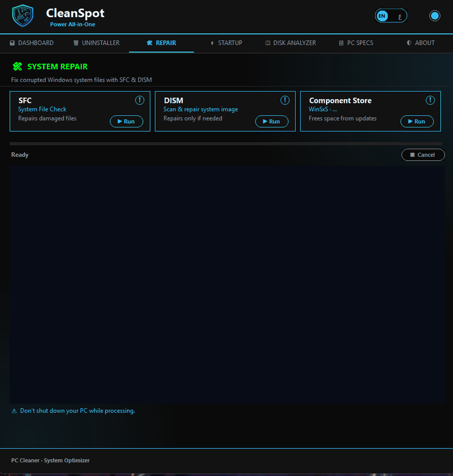Run the SFC System File Check
Screen dimensions: 453x476
pos(126,122)
